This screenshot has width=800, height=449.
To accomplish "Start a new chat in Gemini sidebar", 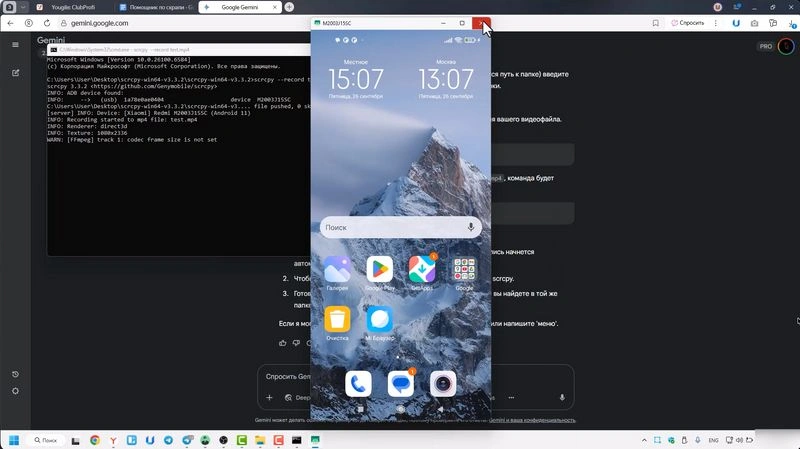I will 15,73.
